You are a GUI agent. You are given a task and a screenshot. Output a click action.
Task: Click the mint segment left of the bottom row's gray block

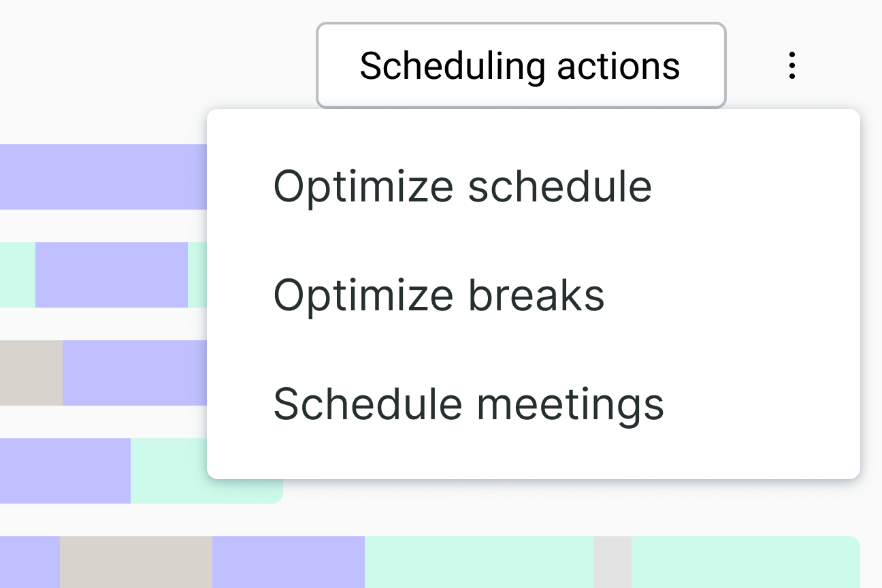coord(478,561)
